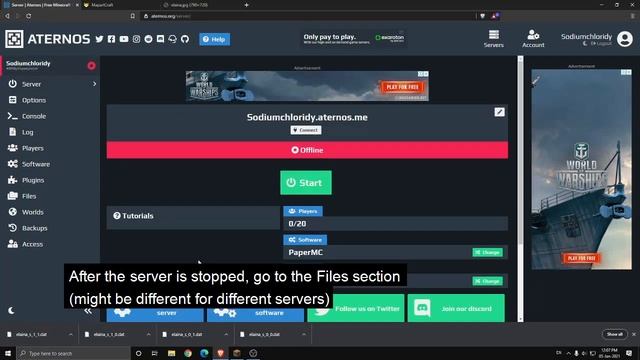The image size is (640, 360).
Task: Click the Players label button
Action: tap(303, 211)
